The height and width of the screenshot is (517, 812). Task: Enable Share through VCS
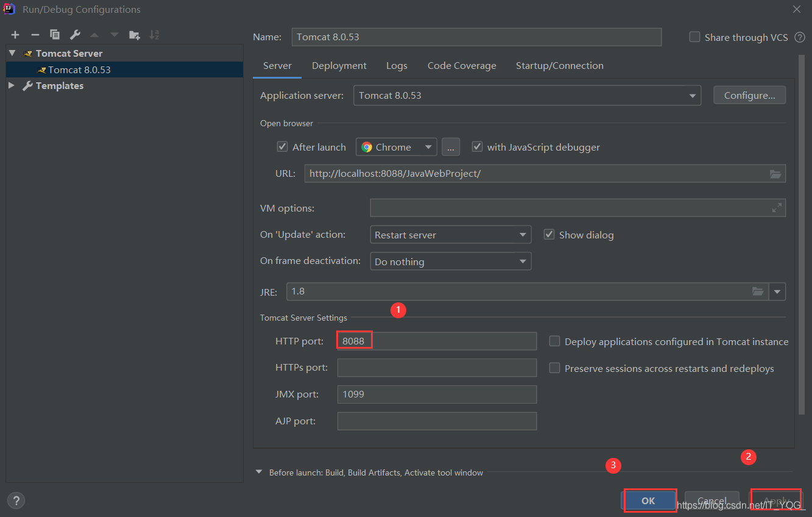point(694,37)
